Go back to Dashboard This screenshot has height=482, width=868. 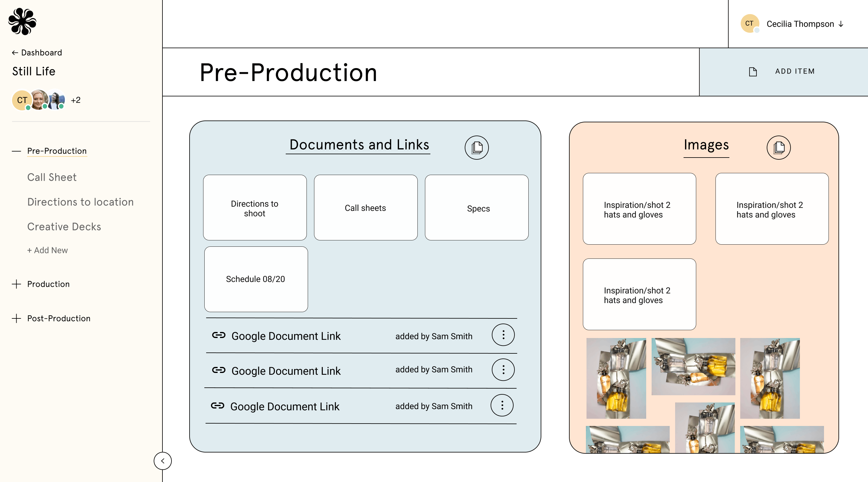pos(37,52)
